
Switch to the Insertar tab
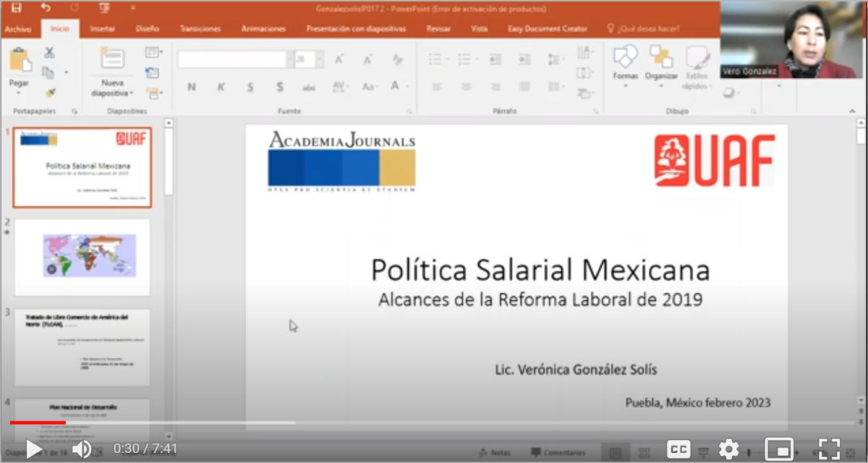click(103, 29)
